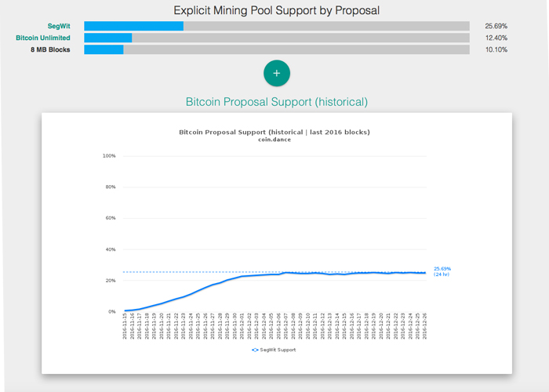Viewport: 549px width, 392px height.
Task: Toggle SegWit Support legend item
Action: tap(274, 350)
